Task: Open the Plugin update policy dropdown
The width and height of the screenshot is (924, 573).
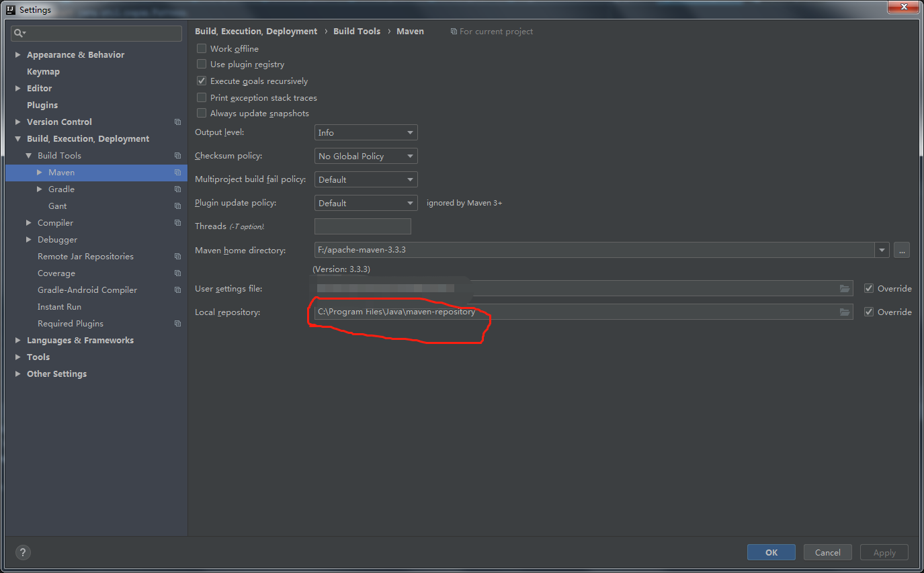Action: click(366, 203)
